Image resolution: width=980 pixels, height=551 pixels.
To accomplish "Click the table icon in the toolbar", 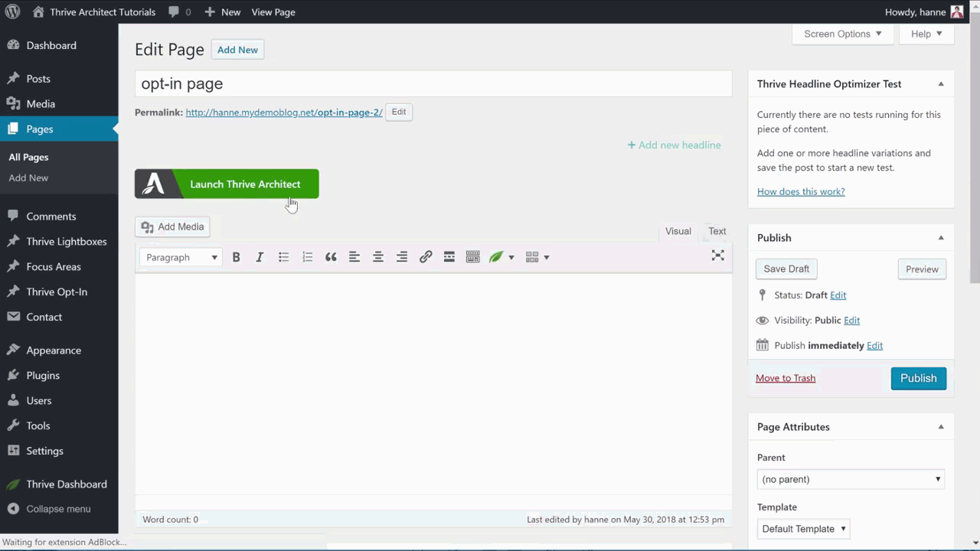I will click(x=533, y=257).
